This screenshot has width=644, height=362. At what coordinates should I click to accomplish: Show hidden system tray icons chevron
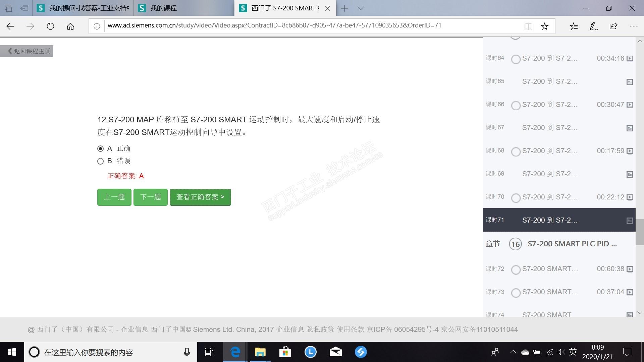coord(513,352)
